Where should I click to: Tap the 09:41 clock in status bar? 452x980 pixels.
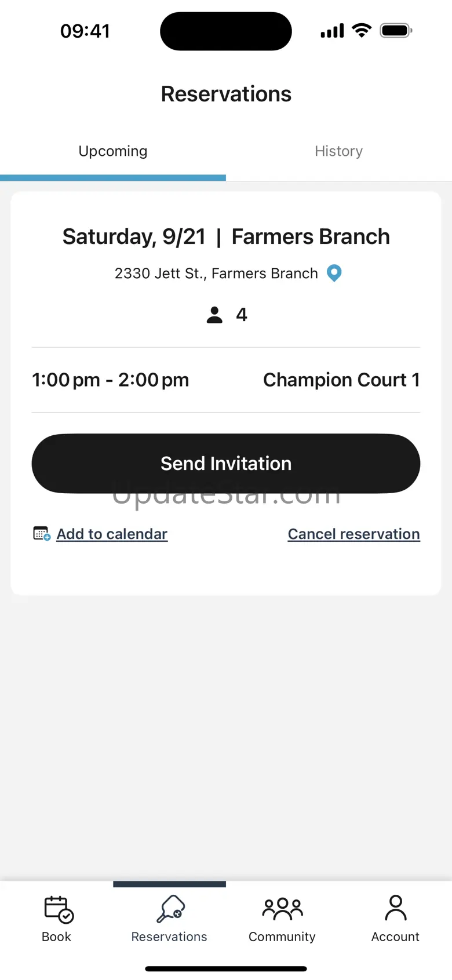(85, 31)
